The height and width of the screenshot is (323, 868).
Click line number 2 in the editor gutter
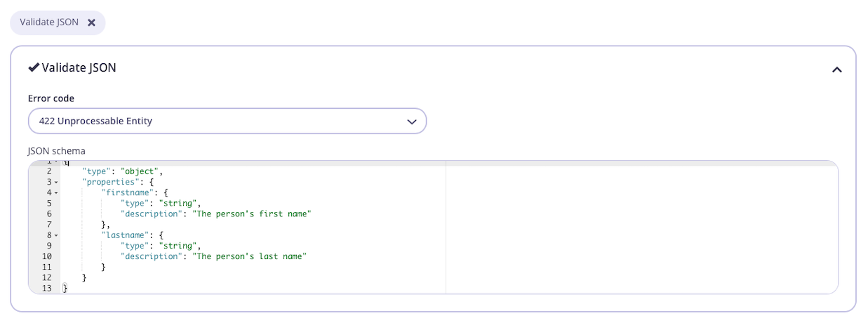click(48, 171)
